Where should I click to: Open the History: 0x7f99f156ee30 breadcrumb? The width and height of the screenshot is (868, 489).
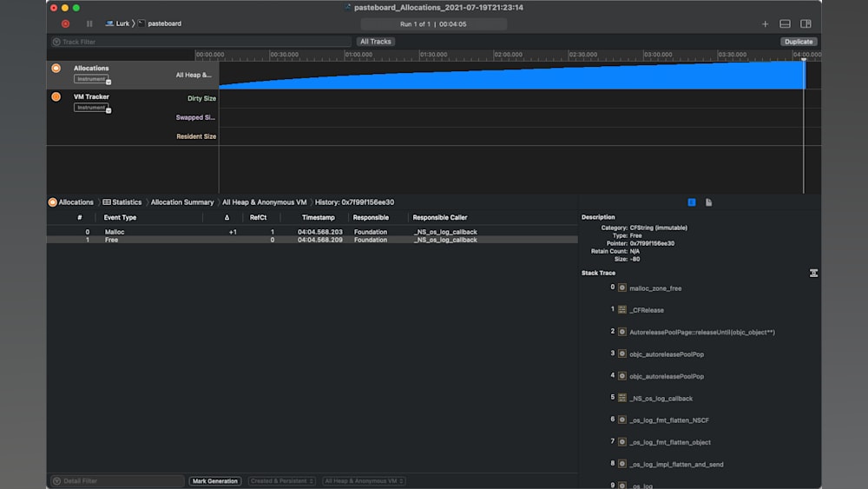354,202
